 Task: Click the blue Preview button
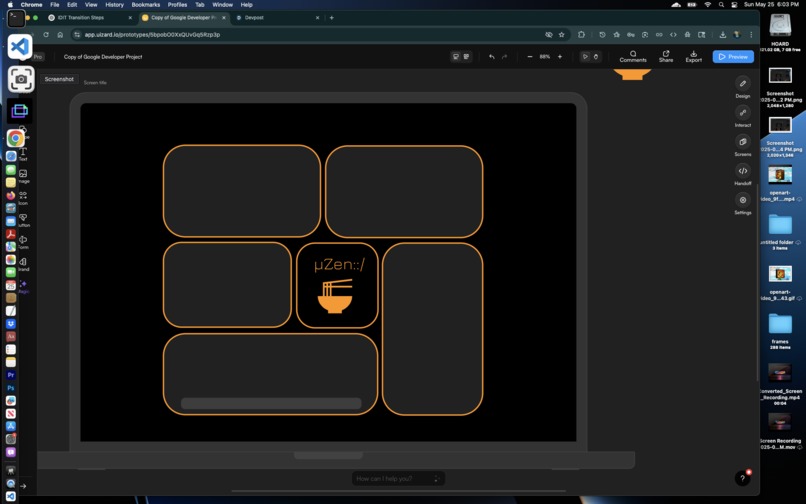coord(733,57)
